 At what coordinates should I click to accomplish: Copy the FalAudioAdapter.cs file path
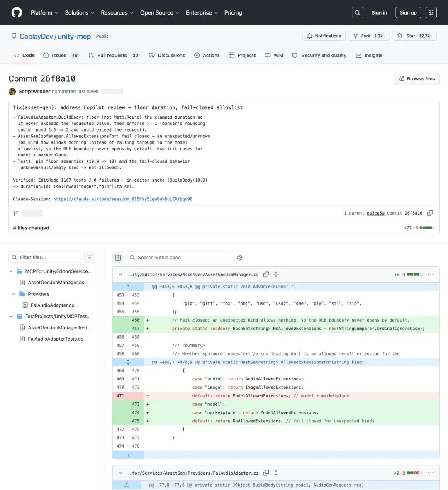pos(266,473)
